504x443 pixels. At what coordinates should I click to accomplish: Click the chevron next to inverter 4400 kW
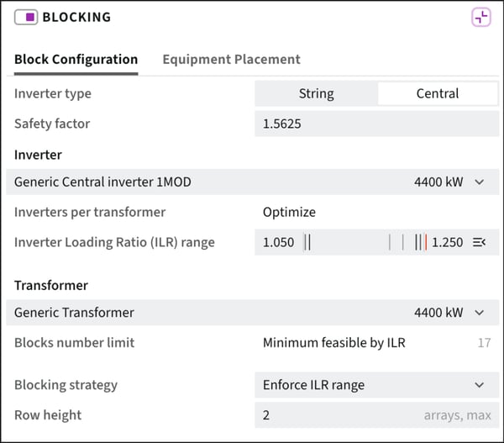pos(480,182)
